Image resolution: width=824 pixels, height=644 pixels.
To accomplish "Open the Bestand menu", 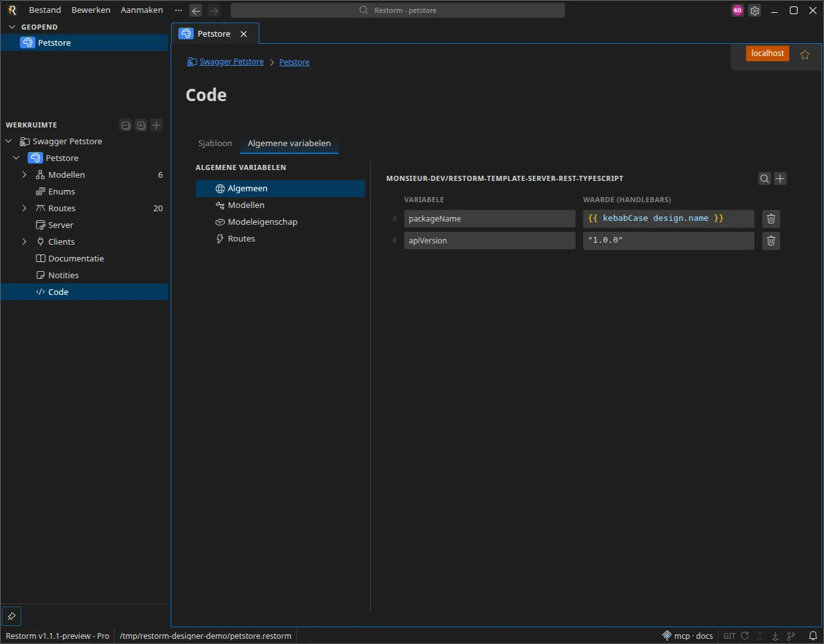I will [45, 10].
